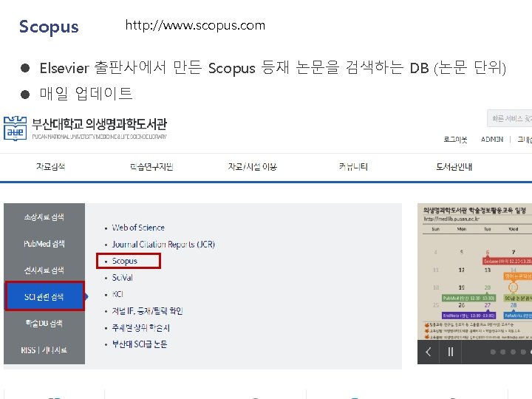This screenshot has height=399, width=532.
Task: Pause the calendar banner slideshow
Action: coord(450,352)
